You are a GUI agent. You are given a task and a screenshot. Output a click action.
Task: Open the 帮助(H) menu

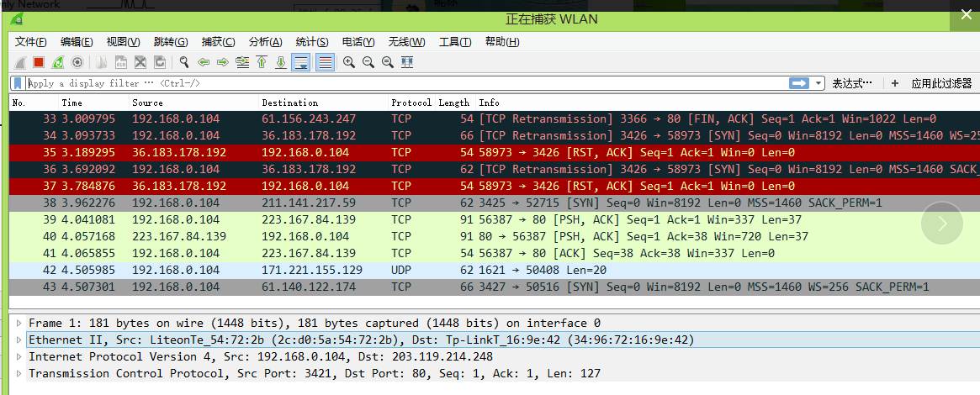[502, 42]
